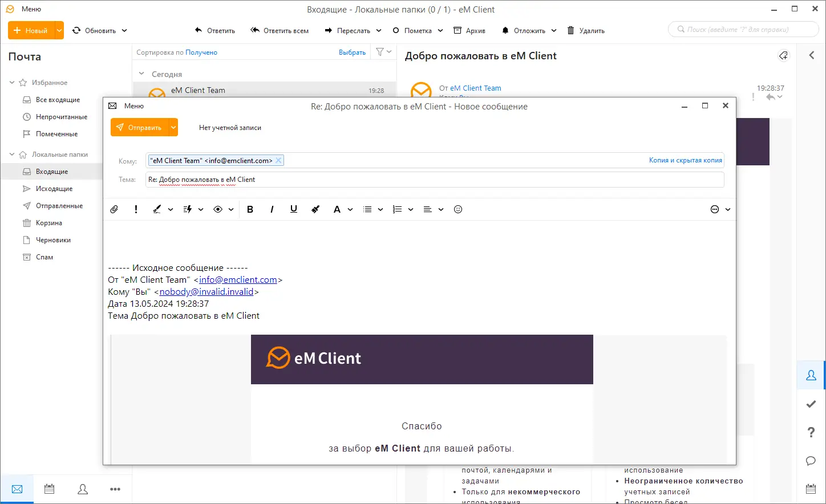The height and width of the screenshot is (504, 826).
Task: Insert a signature with the pen icon
Action: click(x=157, y=209)
